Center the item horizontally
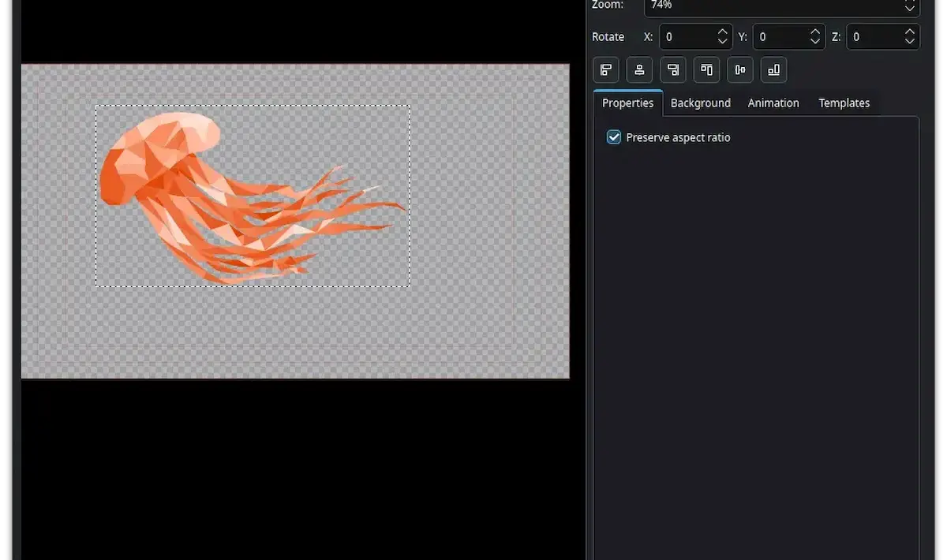The width and height of the screenshot is (947, 560). 639,70
